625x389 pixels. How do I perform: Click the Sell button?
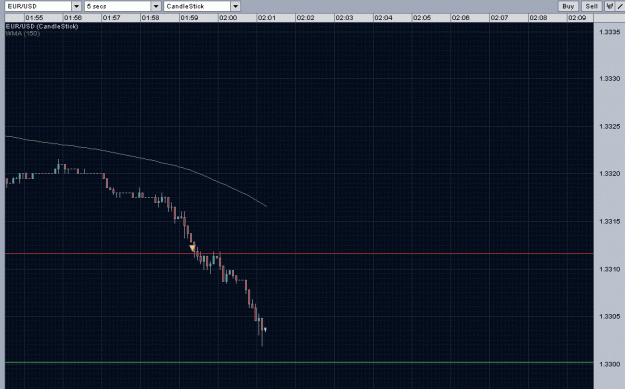[x=592, y=6]
